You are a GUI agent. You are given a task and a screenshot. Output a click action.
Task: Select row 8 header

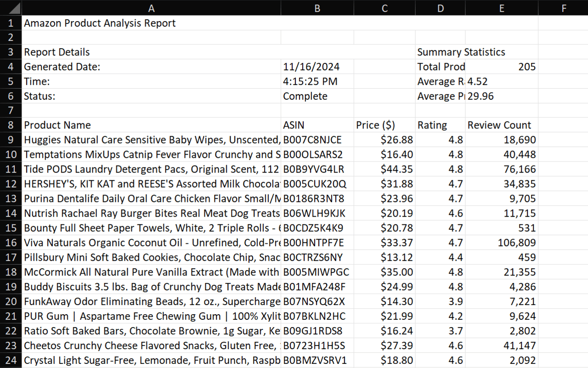coord(11,125)
